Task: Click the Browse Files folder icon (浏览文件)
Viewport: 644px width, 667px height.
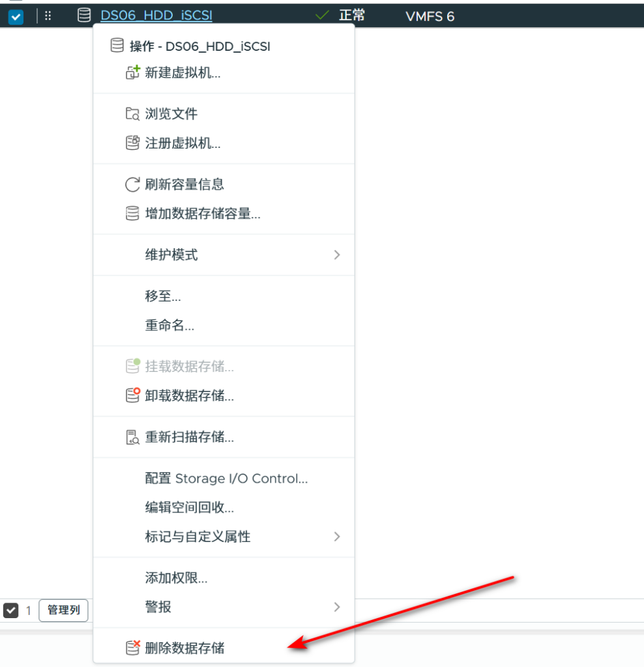Action: 132,114
